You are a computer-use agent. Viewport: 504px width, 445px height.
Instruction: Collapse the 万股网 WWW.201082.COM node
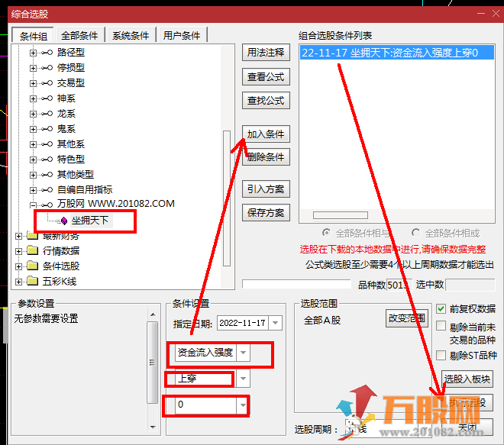coord(33,205)
